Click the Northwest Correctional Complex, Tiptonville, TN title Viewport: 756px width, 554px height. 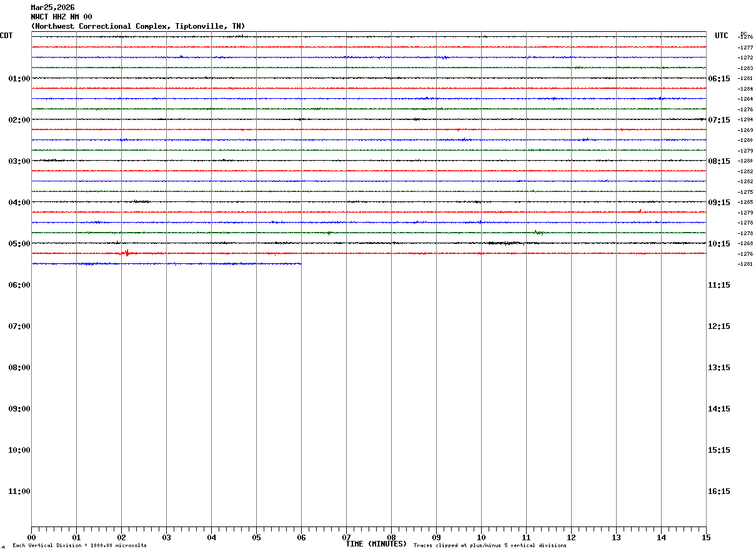[x=138, y=26]
